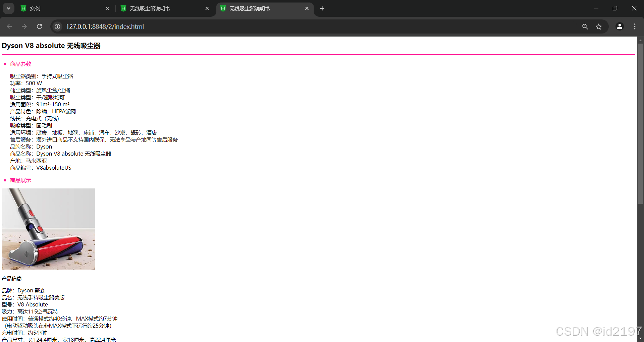644x342 pixels.
Task: Go back to previous page
Action: [x=9, y=26]
